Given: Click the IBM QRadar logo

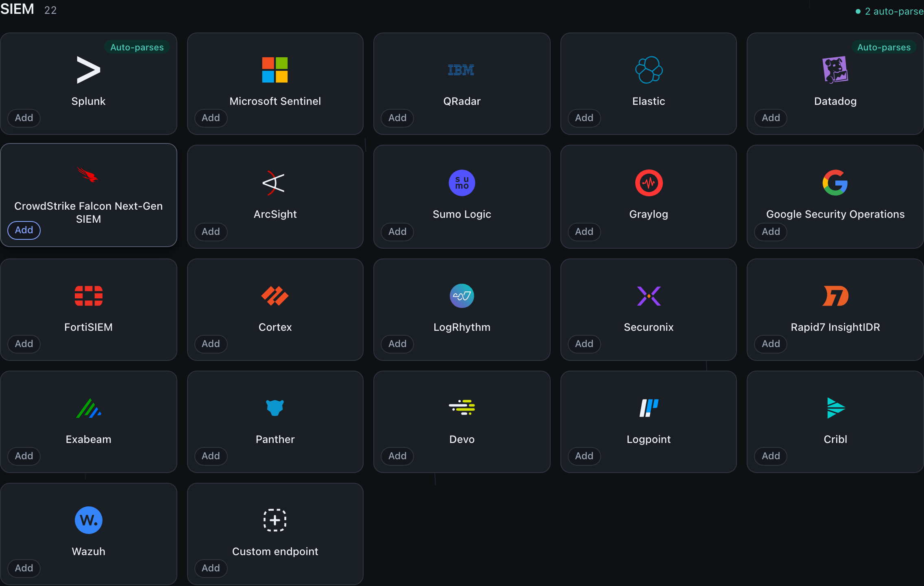Looking at the screenshot, I should (461, 70).
